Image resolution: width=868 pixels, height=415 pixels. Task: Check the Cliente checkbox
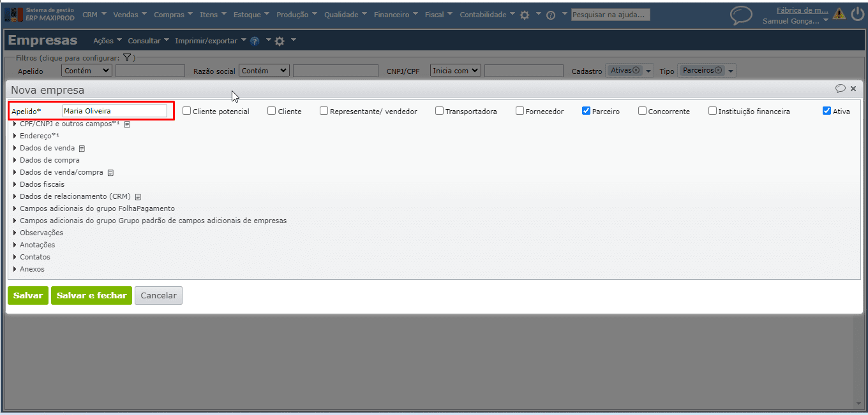[x=272, y=111]
